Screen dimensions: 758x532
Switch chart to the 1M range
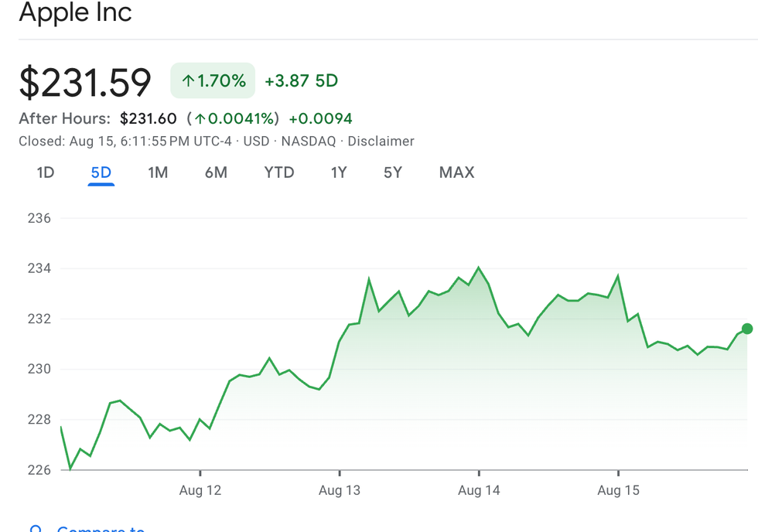tap(158, 172)
